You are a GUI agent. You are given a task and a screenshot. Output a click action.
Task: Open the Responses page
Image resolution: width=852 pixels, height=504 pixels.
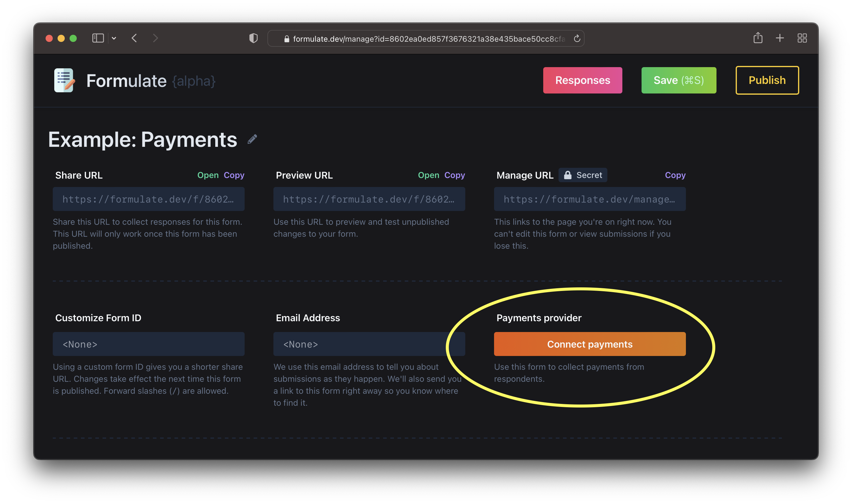point(582,81)
